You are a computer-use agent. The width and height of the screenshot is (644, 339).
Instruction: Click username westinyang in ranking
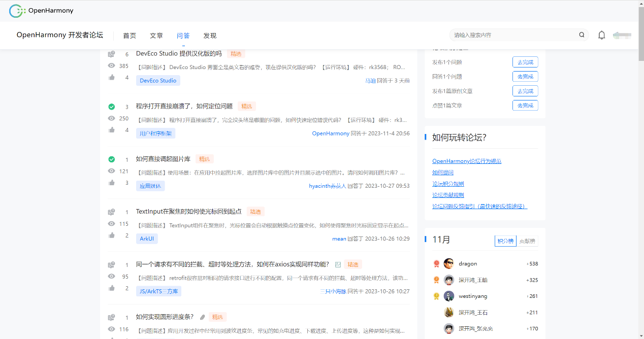[x=473, y=296]
